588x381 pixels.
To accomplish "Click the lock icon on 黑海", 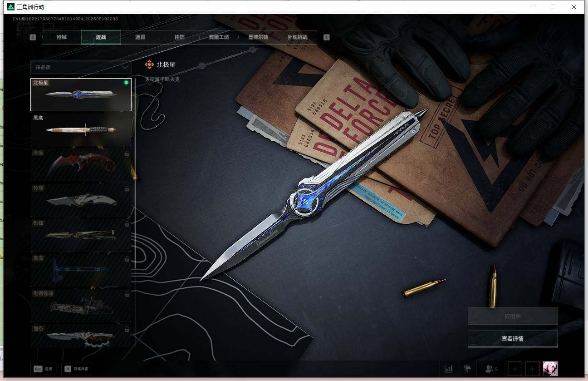I will (x=127, y=258).
